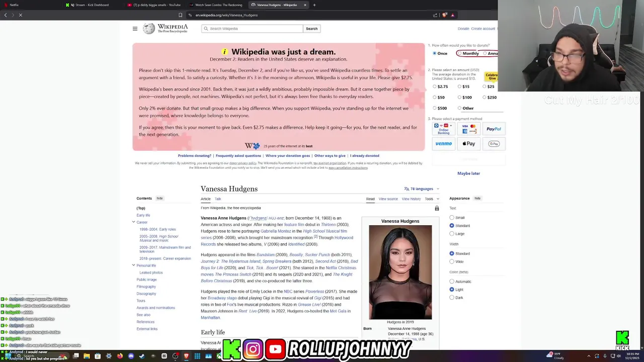This screenshot has height=362, width=644.
Task: Click page protection padlock icon
Action: 437,208
